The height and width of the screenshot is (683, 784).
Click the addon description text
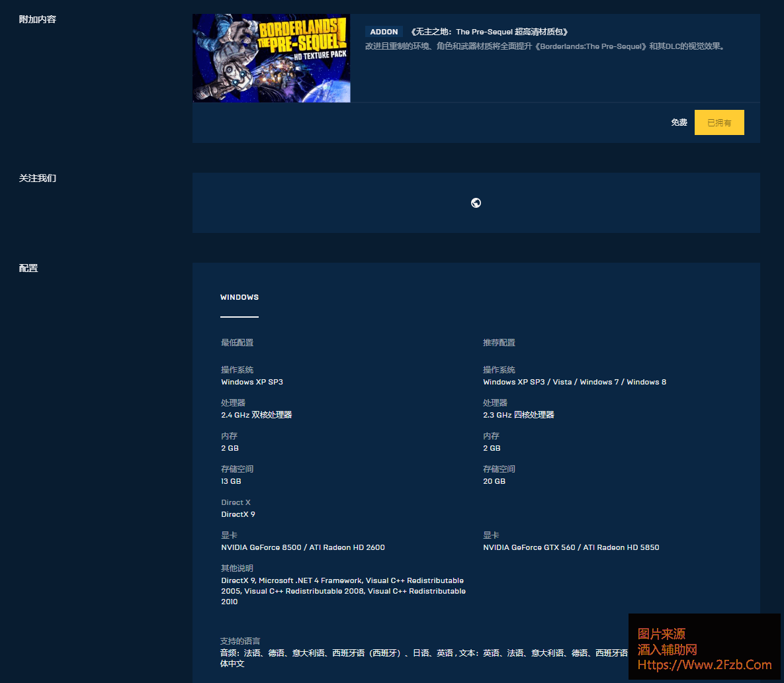click(546, 46)
